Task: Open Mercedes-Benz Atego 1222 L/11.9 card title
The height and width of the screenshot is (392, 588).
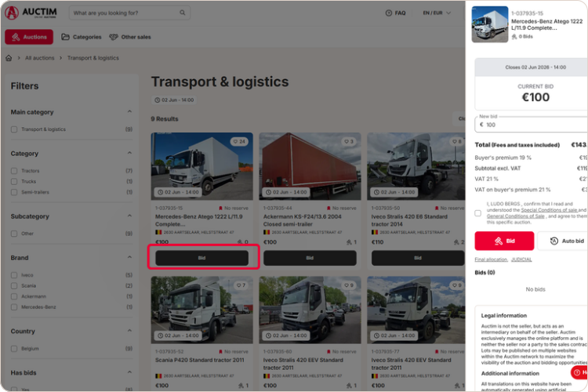Action: click(199, 220)
